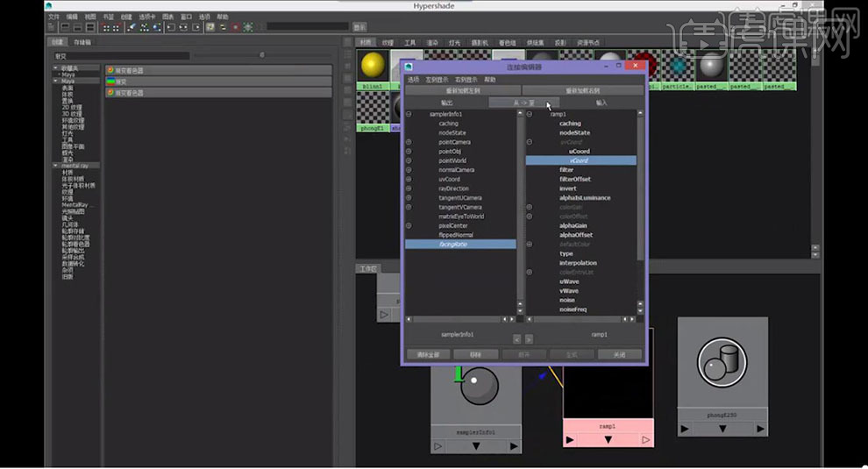
Task: Click the container view toolbar icon
Action: (211, 27)
